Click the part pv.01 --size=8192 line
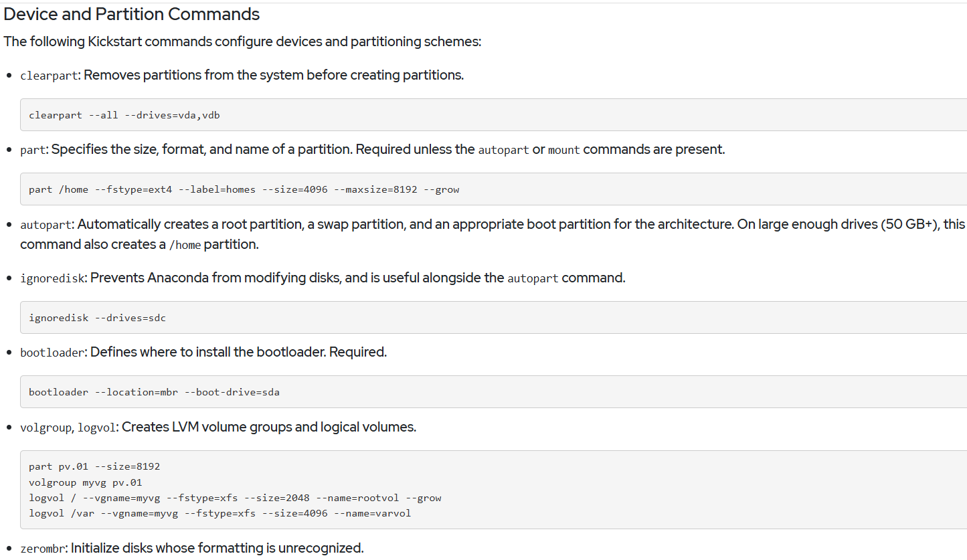The width and height of the screenshot is (967, 560). click(94, 466)
